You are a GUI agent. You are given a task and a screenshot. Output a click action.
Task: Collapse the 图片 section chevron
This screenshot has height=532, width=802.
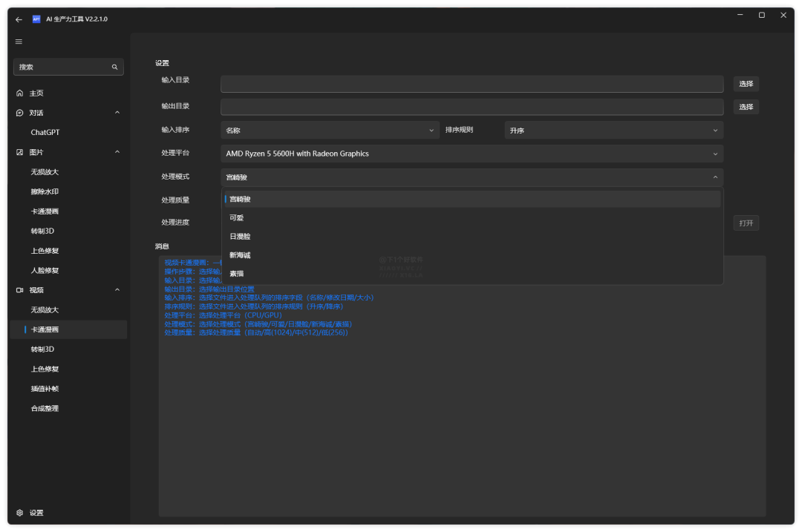click(117, 152)
